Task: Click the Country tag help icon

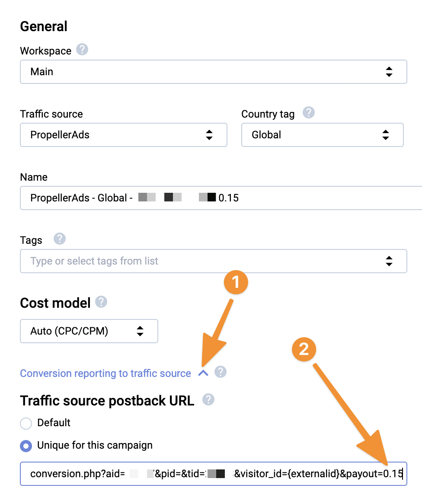Action: (308, 112)
